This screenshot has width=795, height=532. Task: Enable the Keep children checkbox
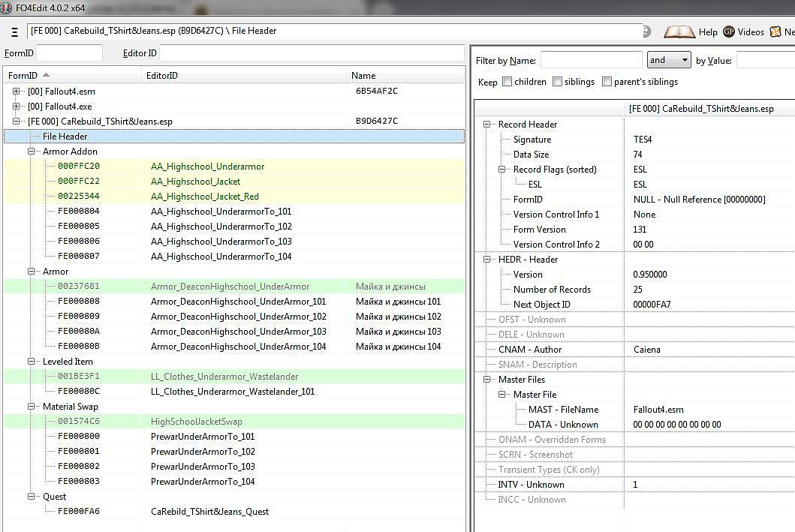[507, 82]
